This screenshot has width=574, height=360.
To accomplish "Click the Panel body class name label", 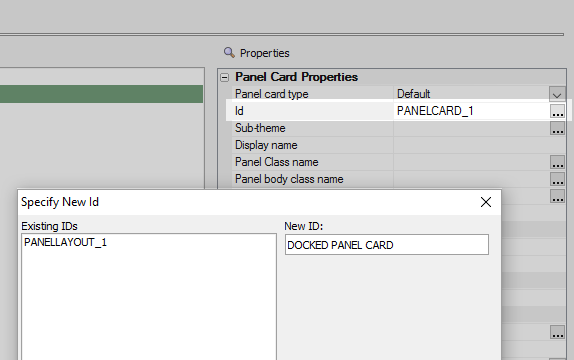I will pyautogui.click(x=289, y=179).
